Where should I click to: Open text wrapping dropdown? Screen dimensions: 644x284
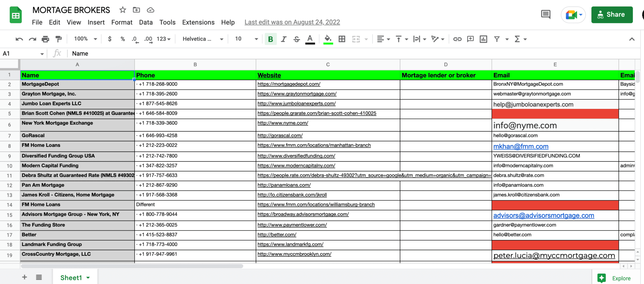(x=419, y=39)
